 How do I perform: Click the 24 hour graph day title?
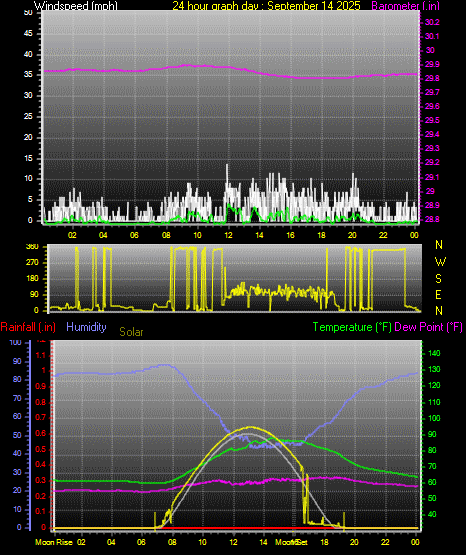(x=266, y=6)
